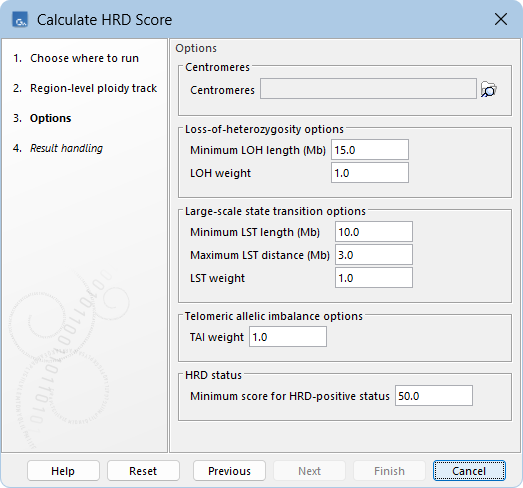Viewport: 523px width, 488px height.
Task: Click the LST weight input box
Action: tap(374, 278)
